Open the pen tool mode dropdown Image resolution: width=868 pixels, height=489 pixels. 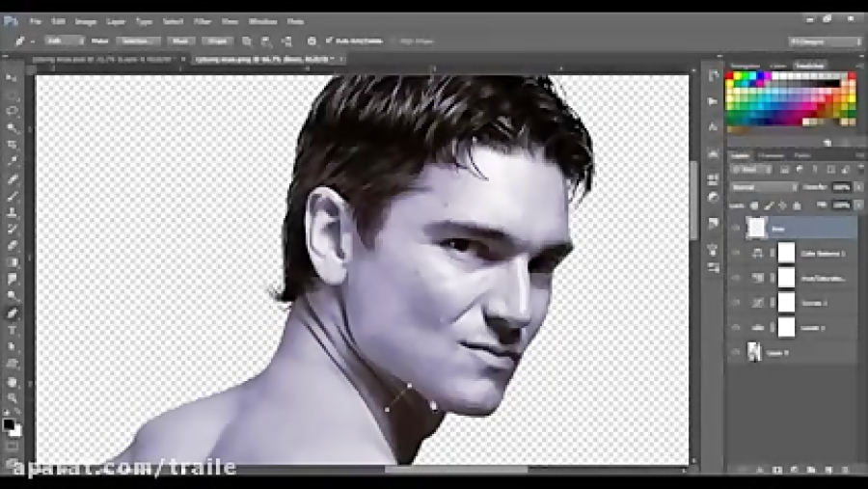click(x=64, y=41)
